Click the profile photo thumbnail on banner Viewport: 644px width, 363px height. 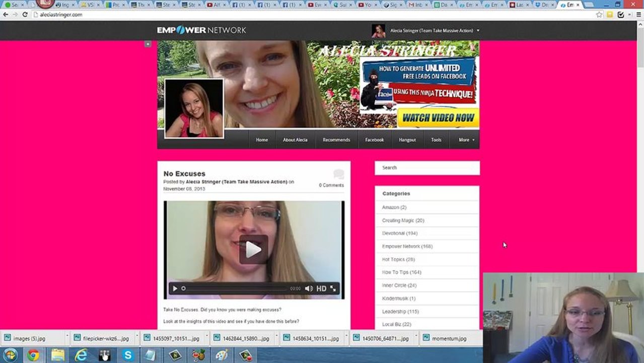tap(194, 108)
